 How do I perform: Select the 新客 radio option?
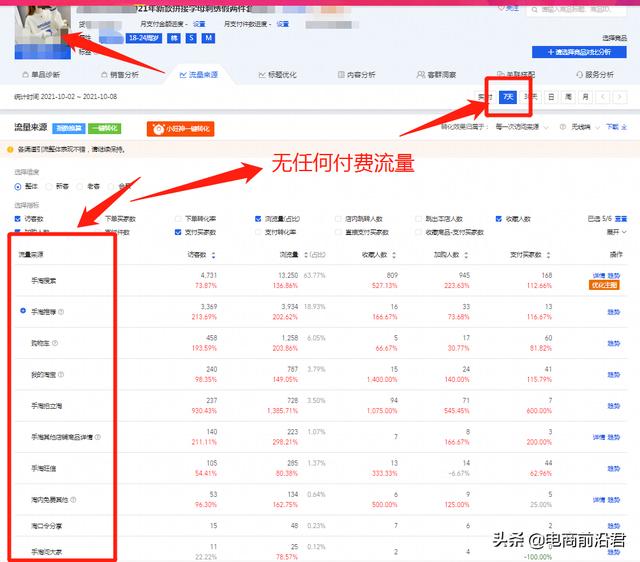click(x=49, y=187)
